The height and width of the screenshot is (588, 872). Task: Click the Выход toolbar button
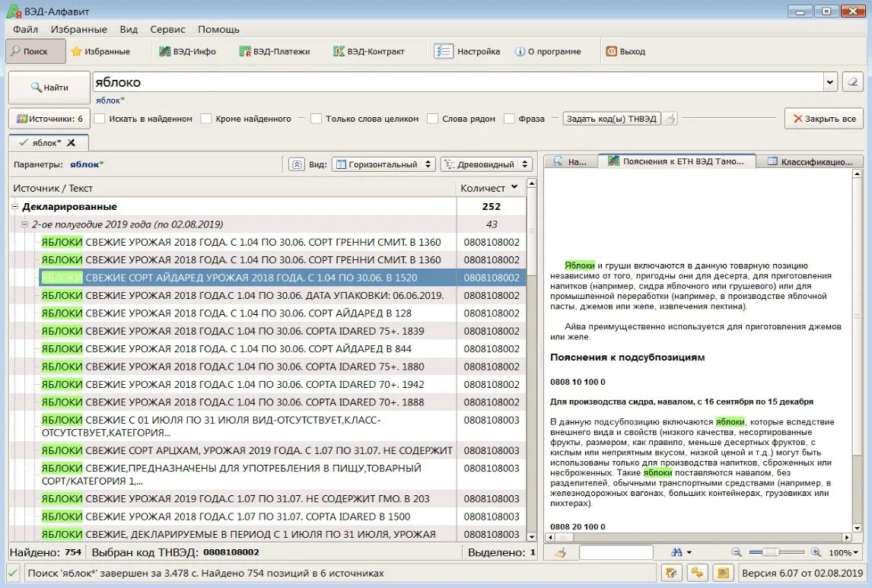(625, 51)
